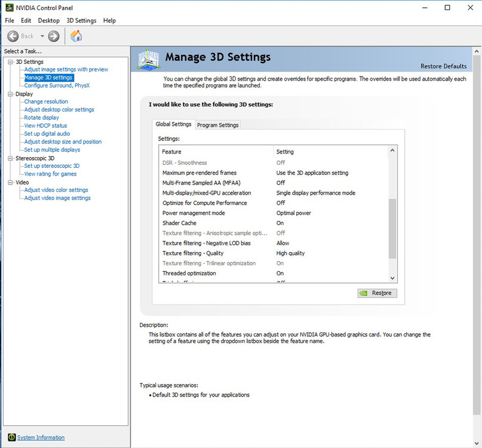
Task: Click the Manage 3D Settings header icon
Action: [x=149, y=60]
